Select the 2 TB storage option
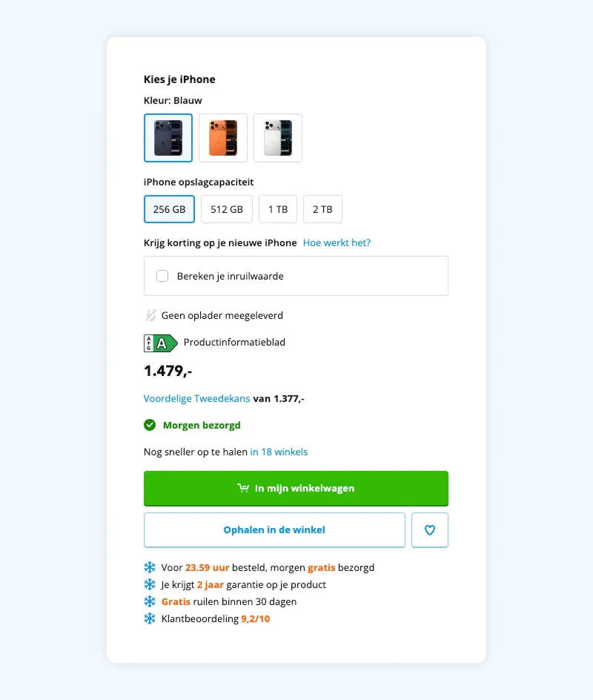This screenshot has width=593, height=700. (x=322, y=209)
